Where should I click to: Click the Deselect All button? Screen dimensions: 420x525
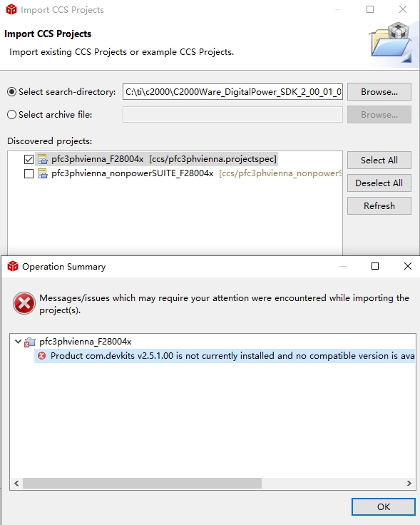[x=379, y=183]
